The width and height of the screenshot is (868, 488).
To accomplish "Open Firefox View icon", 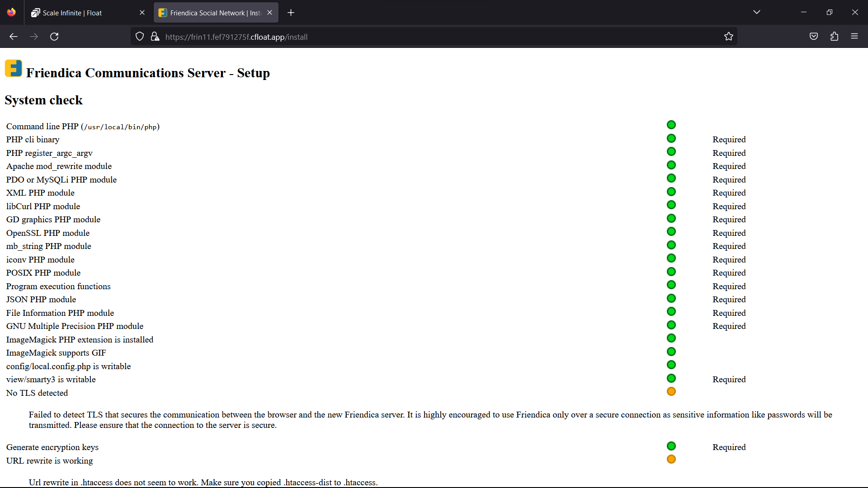I will tap(11, 12).
